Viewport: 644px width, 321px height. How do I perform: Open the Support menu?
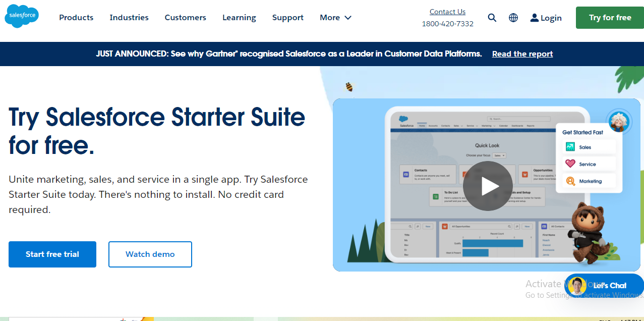[x=288, y=18]
